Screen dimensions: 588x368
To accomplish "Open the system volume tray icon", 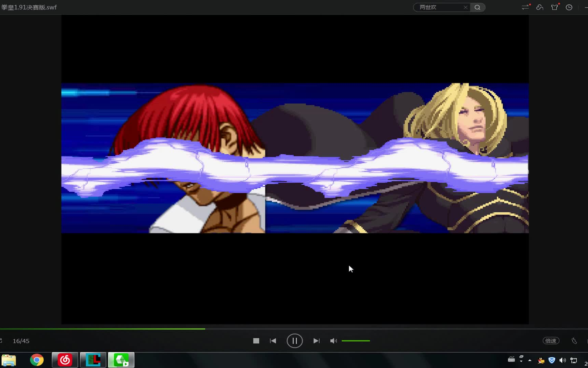I will pos(562,360).
